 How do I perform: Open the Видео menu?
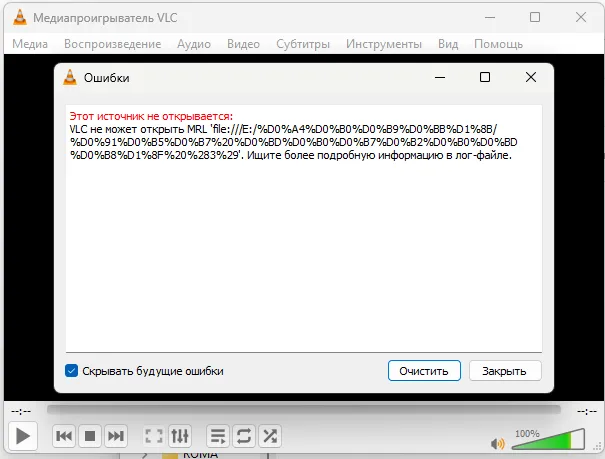coord(243,44)
